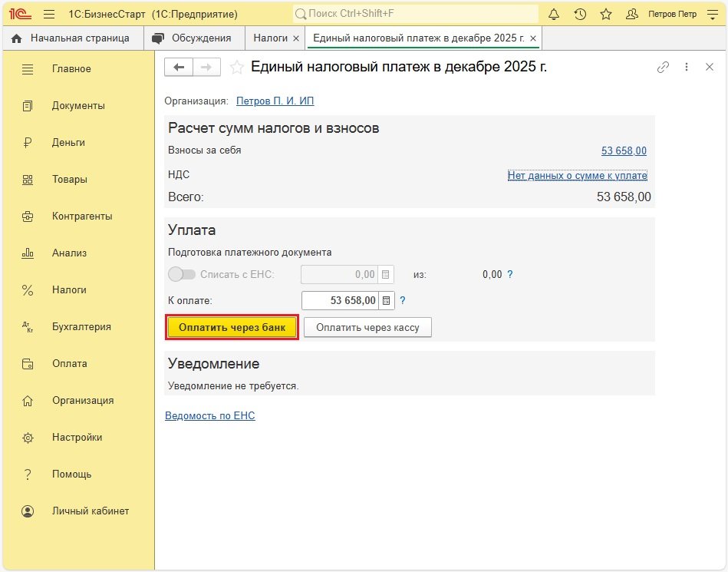
Task: Open three-dot more actions menu
Action: pos(687,68)
